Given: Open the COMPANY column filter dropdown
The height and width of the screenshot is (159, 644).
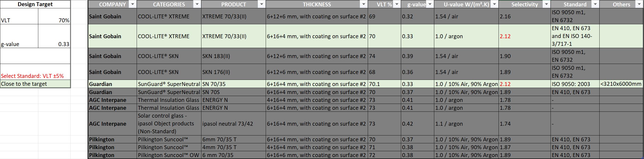Looking at the screenshot, I should pos(133,4).
